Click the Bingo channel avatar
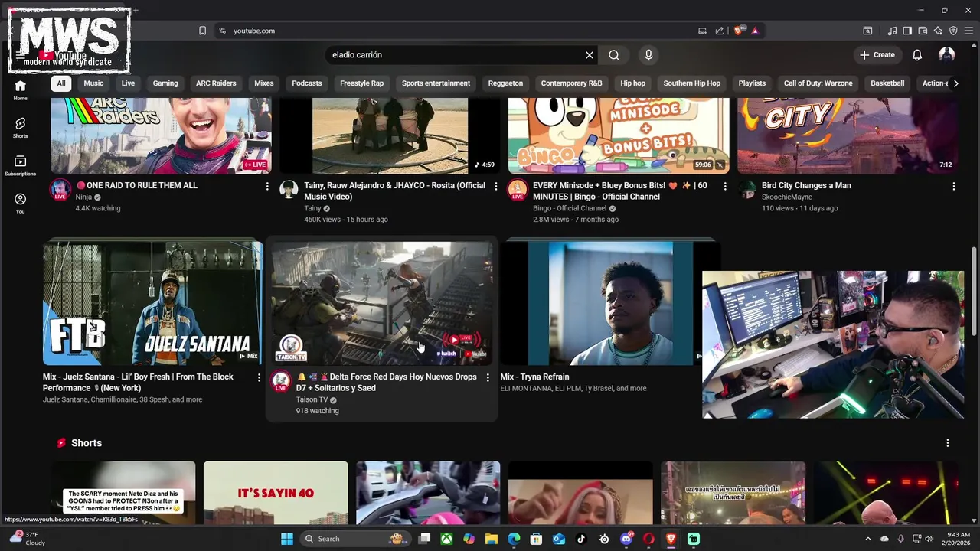Viewport: 980px width, 551px height. 518,190
